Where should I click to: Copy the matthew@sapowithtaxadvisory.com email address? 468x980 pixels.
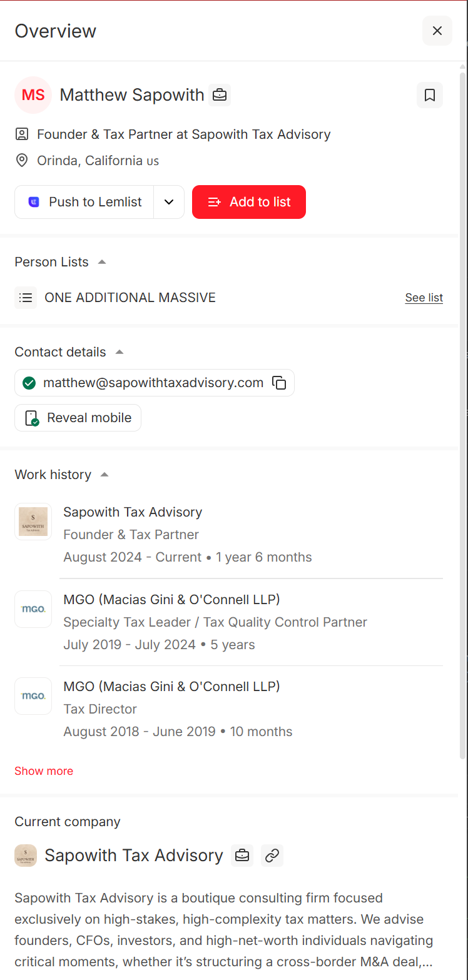click(x=279, y=383)
